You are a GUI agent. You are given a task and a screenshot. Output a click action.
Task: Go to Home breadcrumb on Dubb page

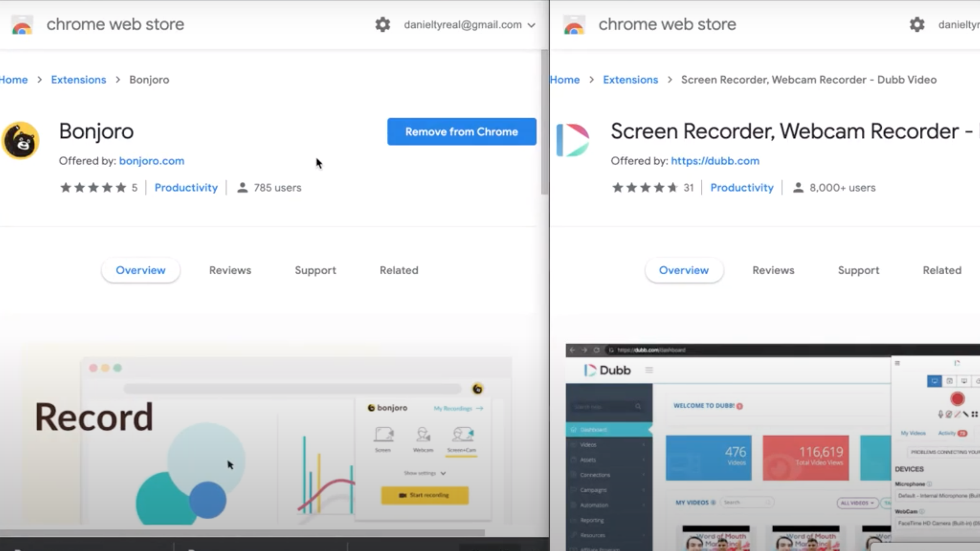click(565, 80)
